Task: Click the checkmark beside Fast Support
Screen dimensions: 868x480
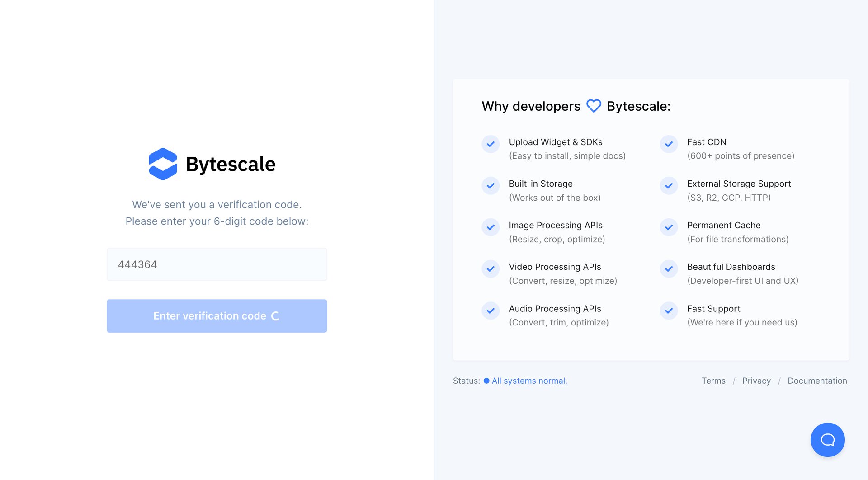Action: click(x=668, y=311)
